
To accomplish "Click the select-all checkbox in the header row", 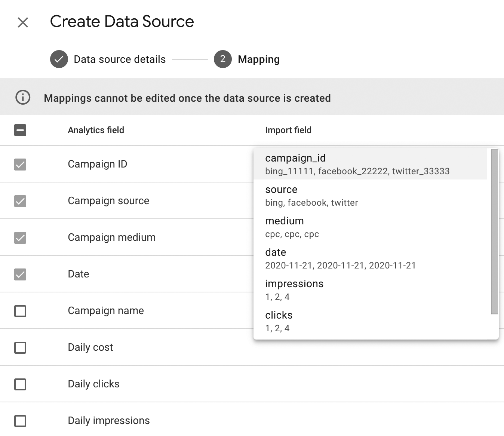I will click(20, 130).
